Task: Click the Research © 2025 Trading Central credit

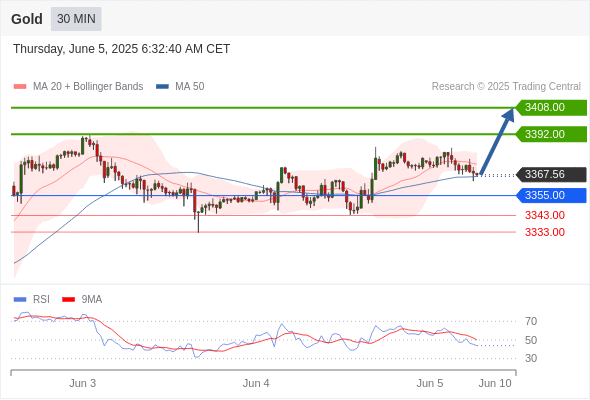Action: tap(506, 87)
